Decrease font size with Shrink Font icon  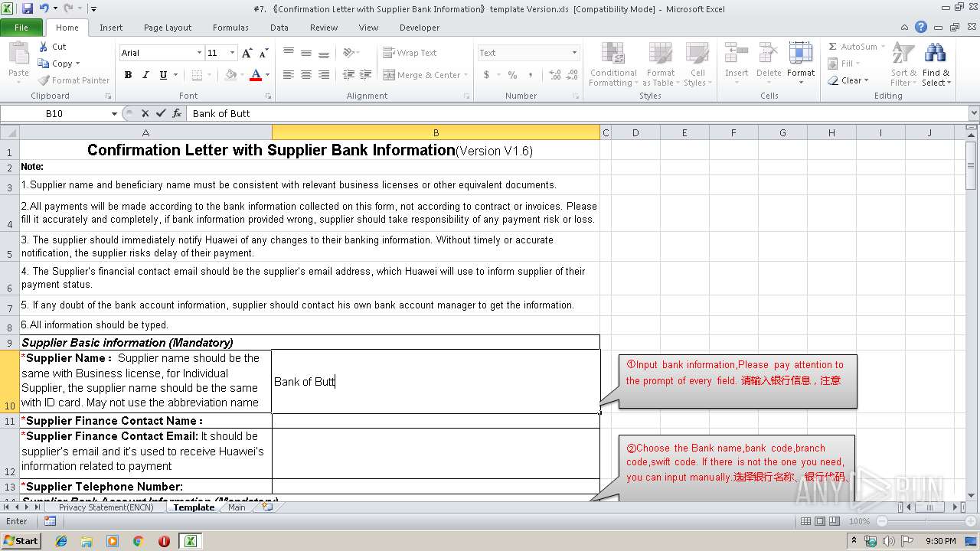[263, 53]
